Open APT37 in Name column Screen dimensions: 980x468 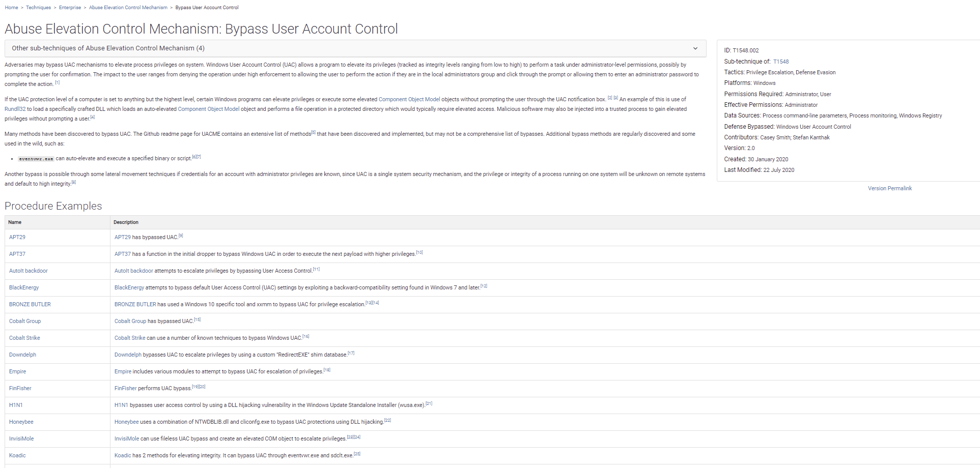[x=17, y=254]
